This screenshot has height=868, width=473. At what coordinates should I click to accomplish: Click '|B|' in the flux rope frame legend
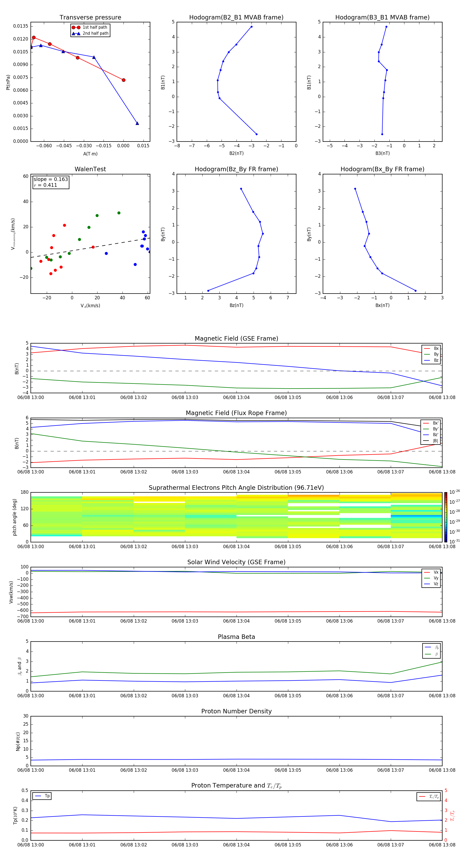(431, 441)
